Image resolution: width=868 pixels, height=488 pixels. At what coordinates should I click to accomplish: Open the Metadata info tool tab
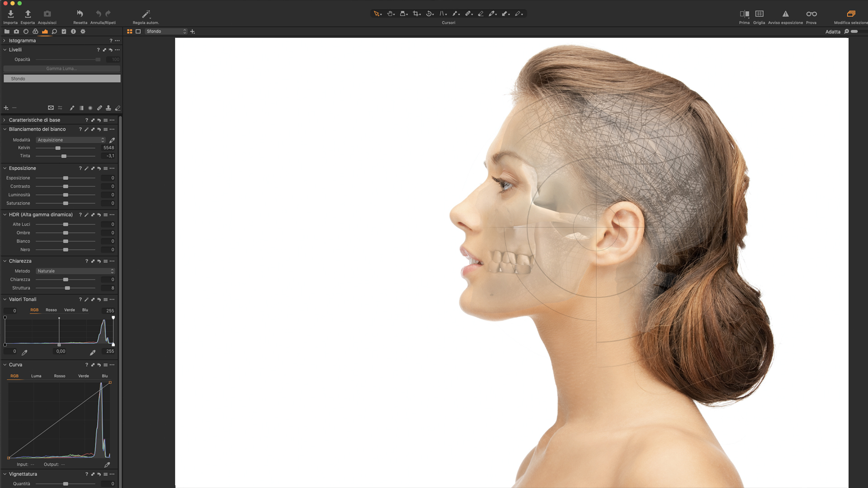[x=73, y=32]
